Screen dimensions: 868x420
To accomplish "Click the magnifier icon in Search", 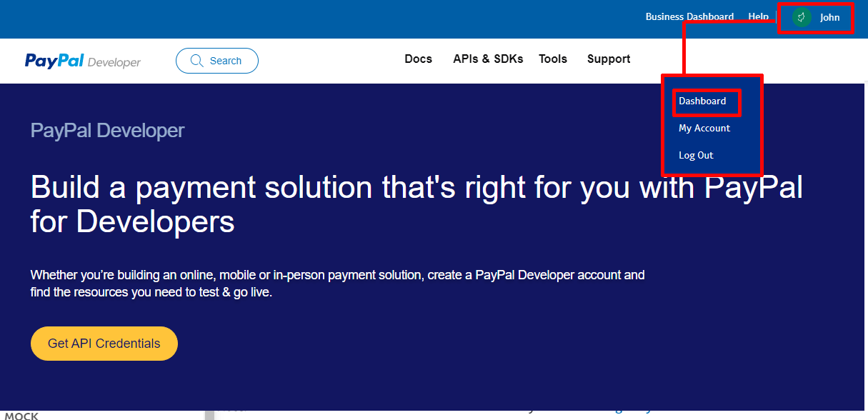I will [x=197, y=61].
